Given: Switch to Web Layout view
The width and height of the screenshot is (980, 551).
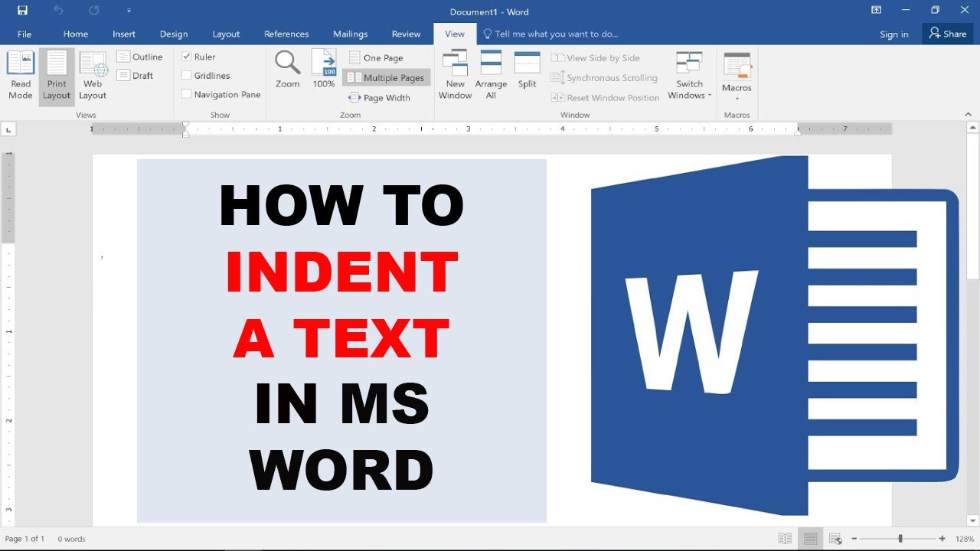Looking at the screenshot, I should click(x=93, y=76).
